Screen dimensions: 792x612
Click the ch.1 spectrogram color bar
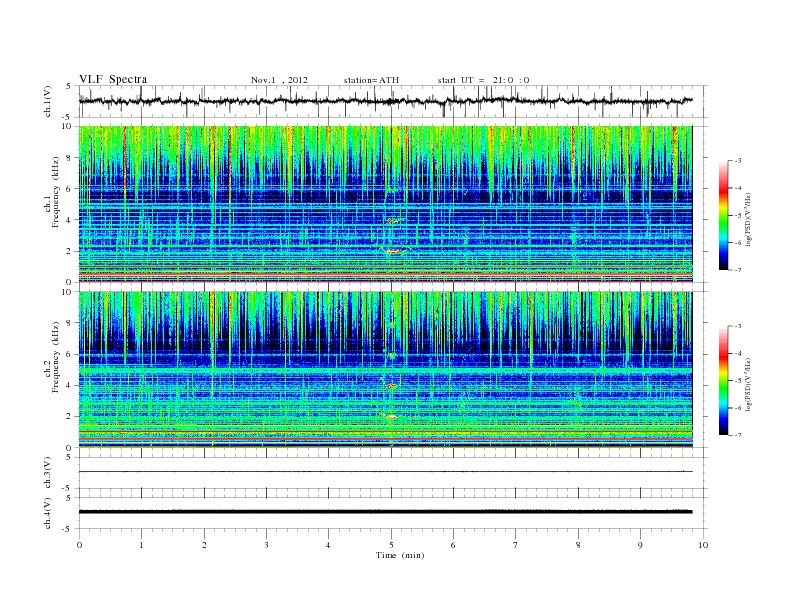(724, 216)
